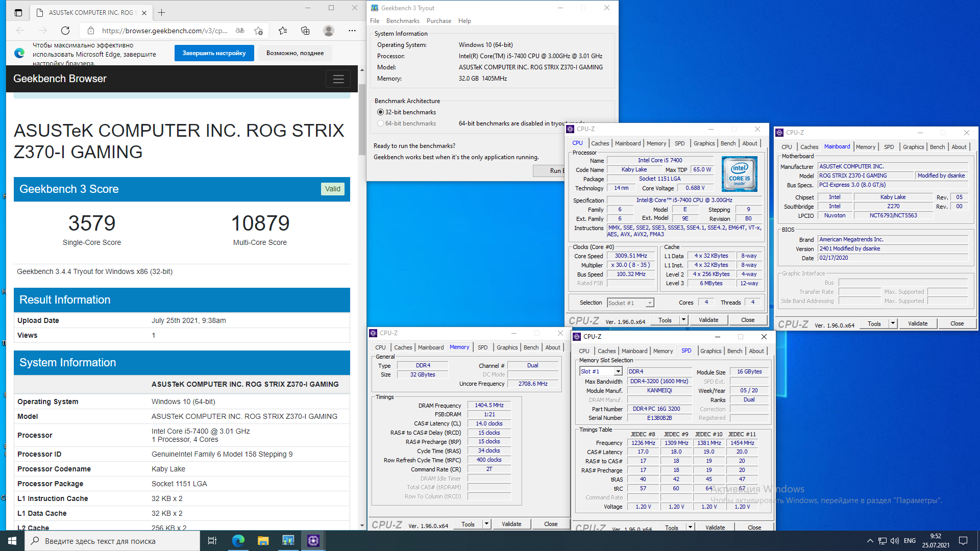Expand Tools dropdown in Memory window
Screen dimensions: 980x551
pos(487,524)
